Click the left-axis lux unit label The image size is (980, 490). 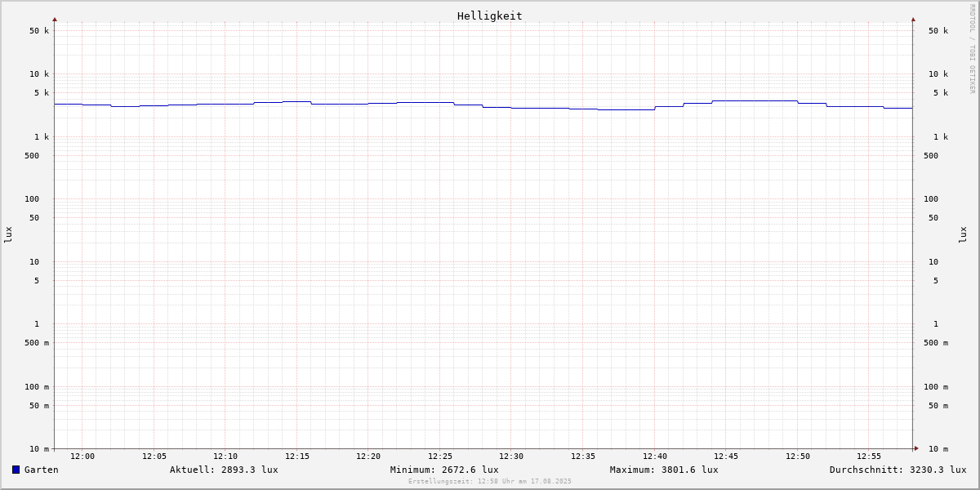[x=8, y=234]
